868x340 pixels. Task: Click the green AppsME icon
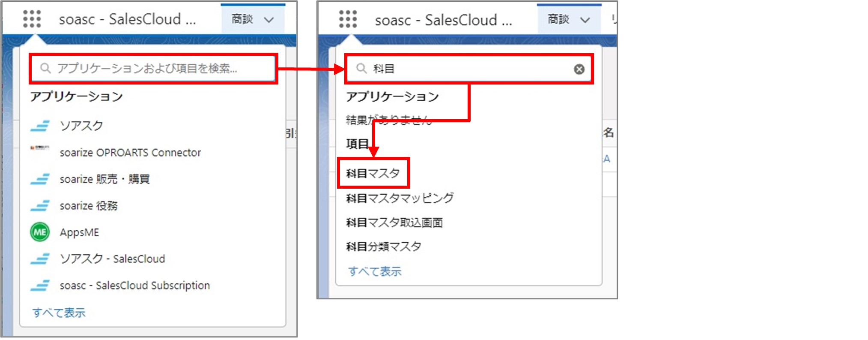40,232
